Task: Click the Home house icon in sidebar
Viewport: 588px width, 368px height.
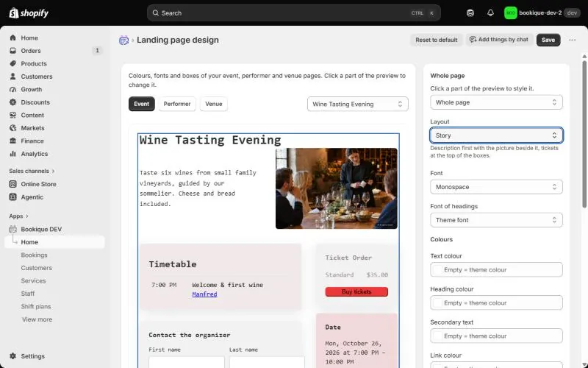Action: [12, 38]
